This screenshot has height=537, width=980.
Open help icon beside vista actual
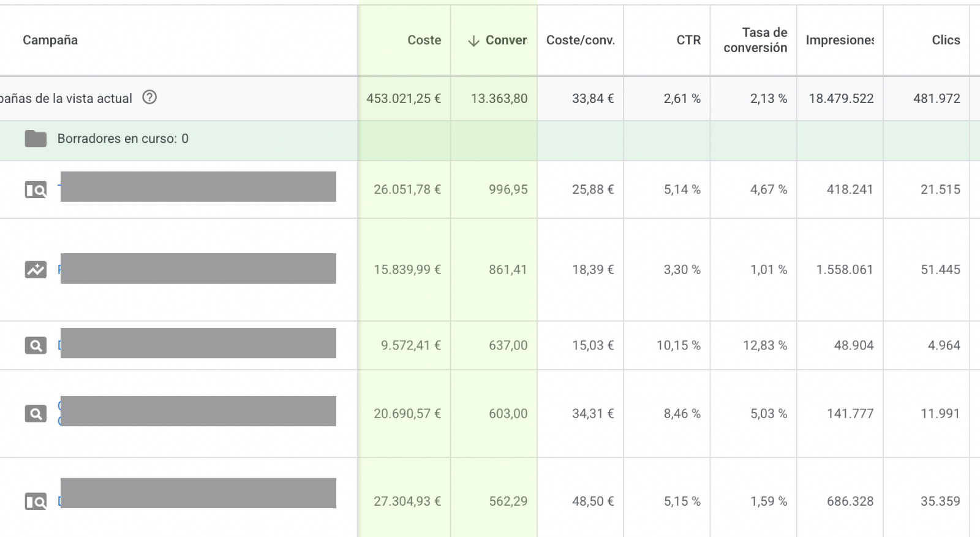[149, 97]
